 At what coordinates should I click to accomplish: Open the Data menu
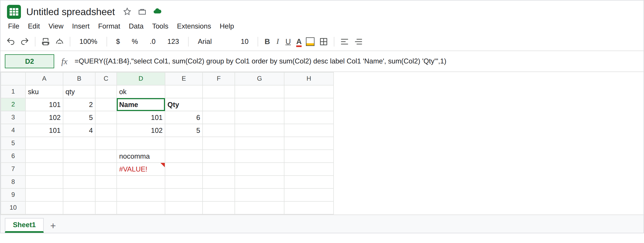click(x=136, y=26)
